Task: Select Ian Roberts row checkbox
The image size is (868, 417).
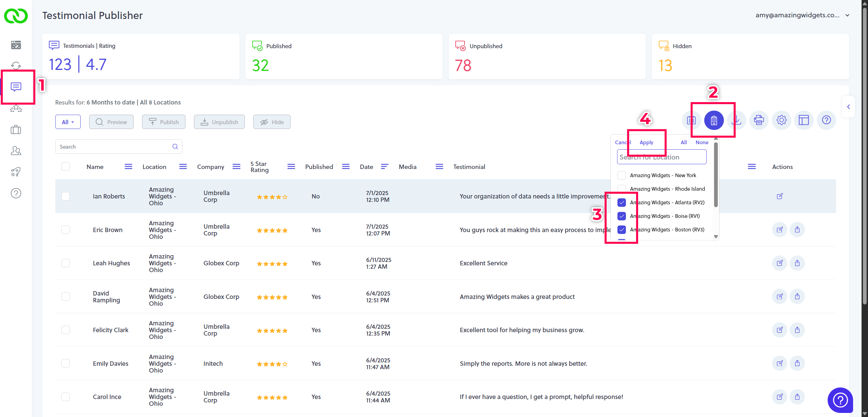Action: tap(65, 196)
